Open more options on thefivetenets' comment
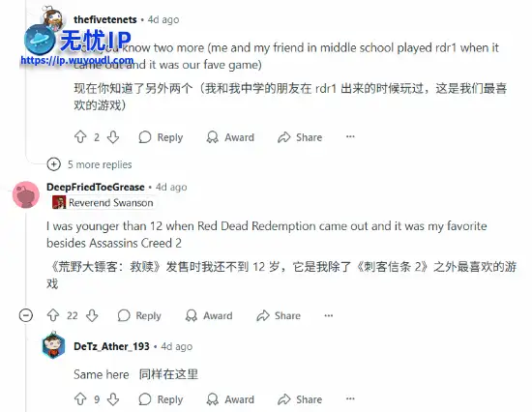Screen dimensions: 532x412 pos(350,136)
